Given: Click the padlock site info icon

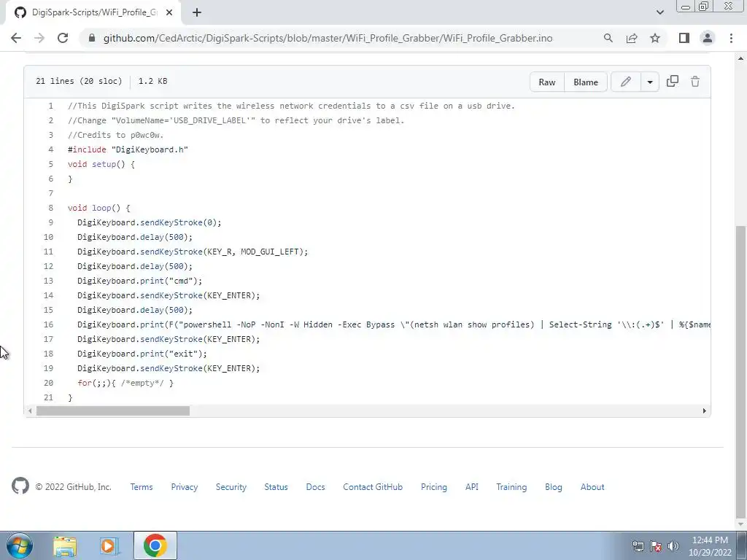Looking at the screenshot, I should tap(92, 38).
